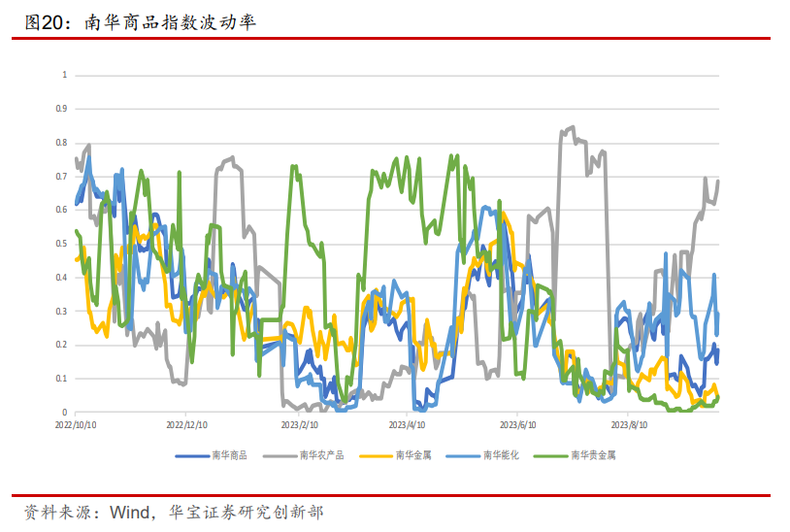This screenshot has height=532, width=790.
Task: Click the y-axis value 0.2
Action: [61, 345]
